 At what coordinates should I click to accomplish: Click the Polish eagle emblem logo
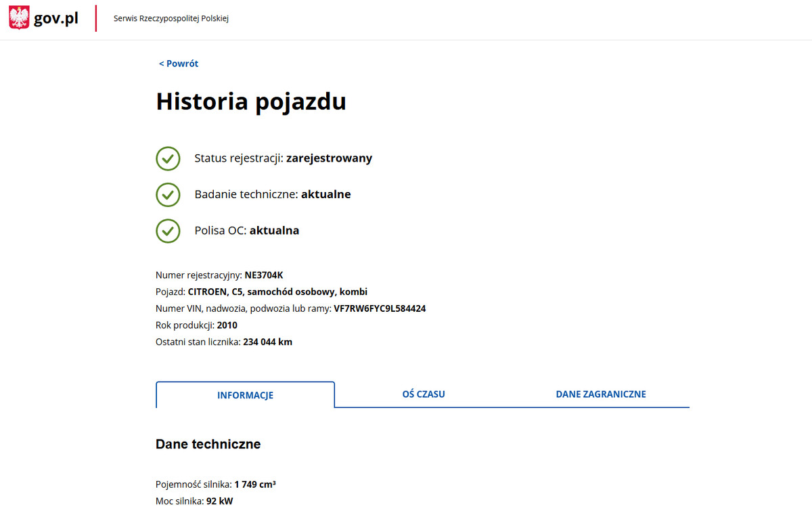(x=19, y=18)
